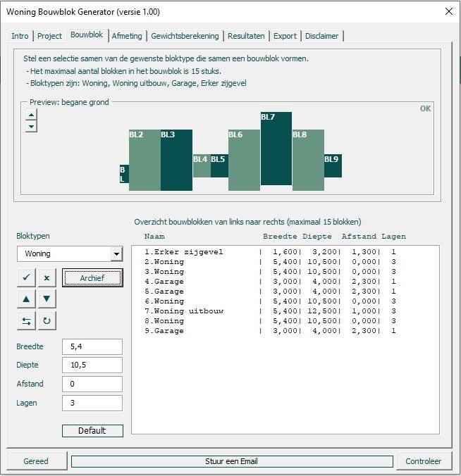Click the BL7 block in the preview

coord(276,149)
